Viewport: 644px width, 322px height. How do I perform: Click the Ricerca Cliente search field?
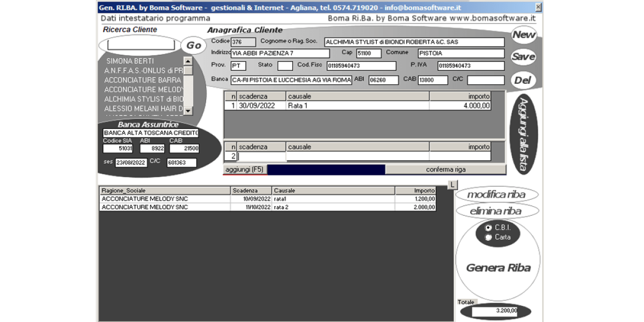tap(141, 45)
